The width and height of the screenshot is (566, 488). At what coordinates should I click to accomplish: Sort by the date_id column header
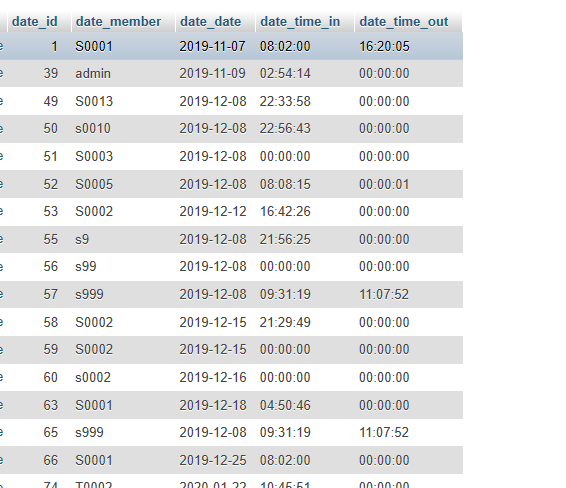(35, 22)
